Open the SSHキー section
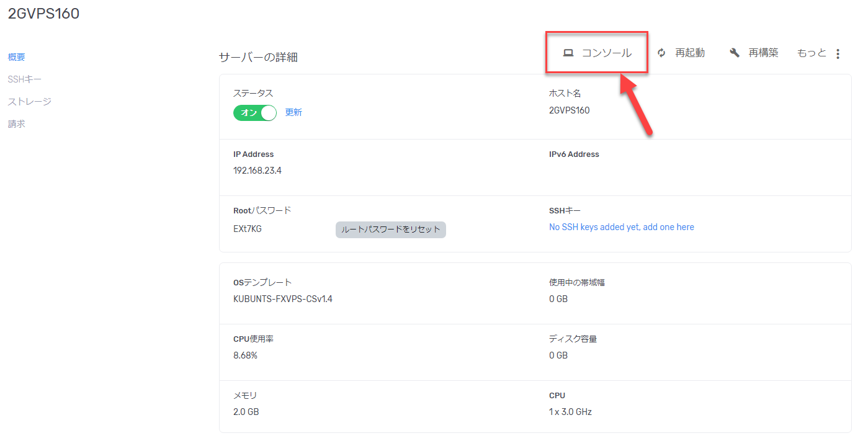Image resolution: width=868 pixels, height=446 pixels. click(x=24, y=79)
